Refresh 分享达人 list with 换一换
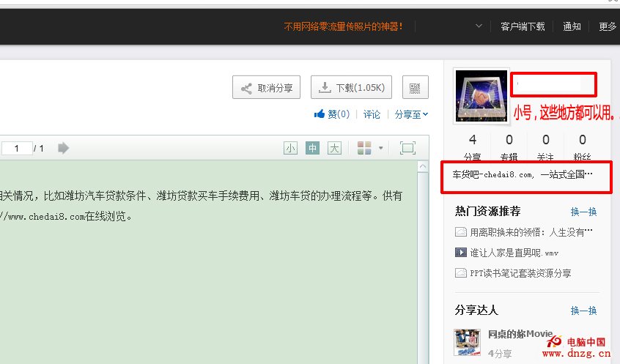The width and height of the screenshot is (620, 364). coord(583,311)
